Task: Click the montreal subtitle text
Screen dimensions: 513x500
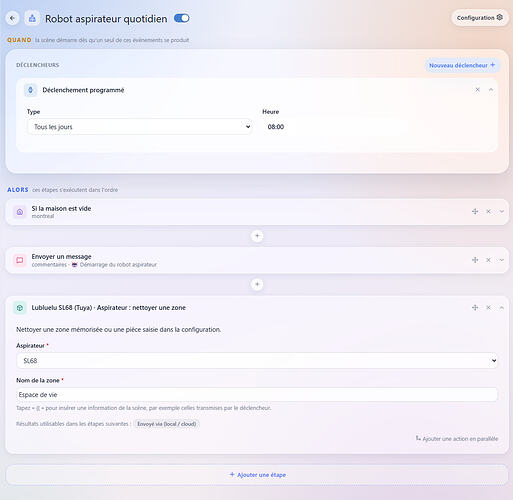Action: [43, 216]
